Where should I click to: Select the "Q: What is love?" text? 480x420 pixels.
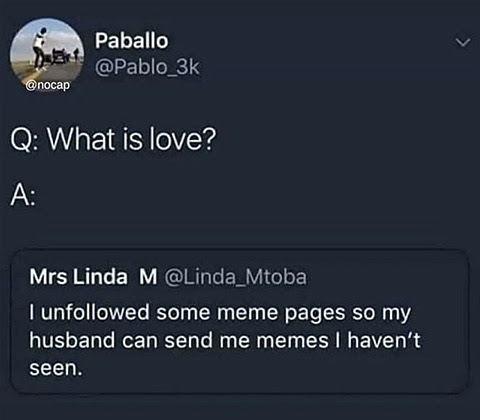[x=113, y=139]
